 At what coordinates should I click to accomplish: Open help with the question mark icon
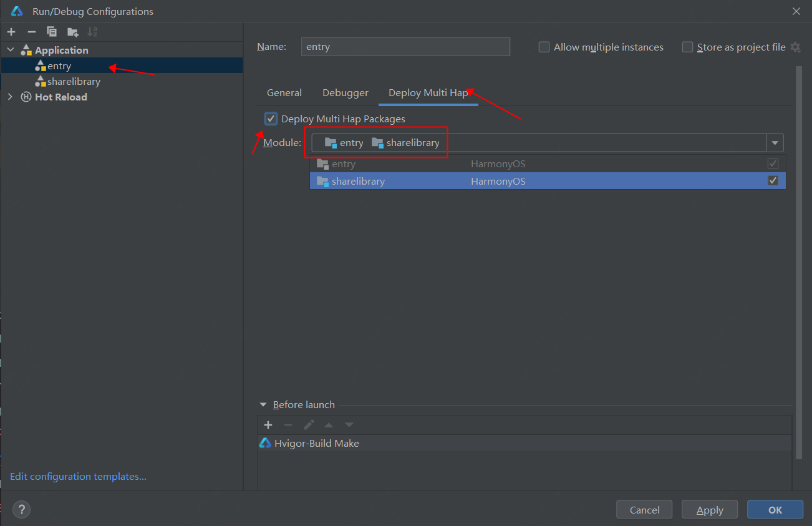(x=21, y=509)
